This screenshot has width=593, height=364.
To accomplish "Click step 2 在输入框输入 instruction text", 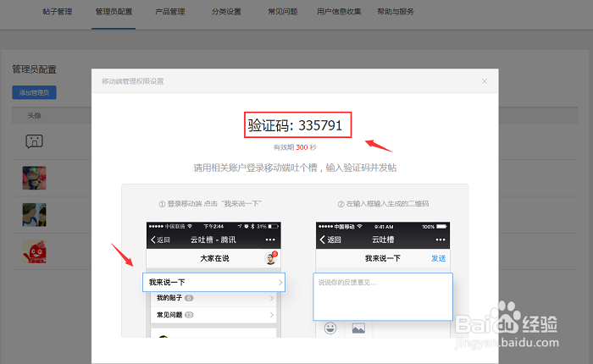I will 383,204.
